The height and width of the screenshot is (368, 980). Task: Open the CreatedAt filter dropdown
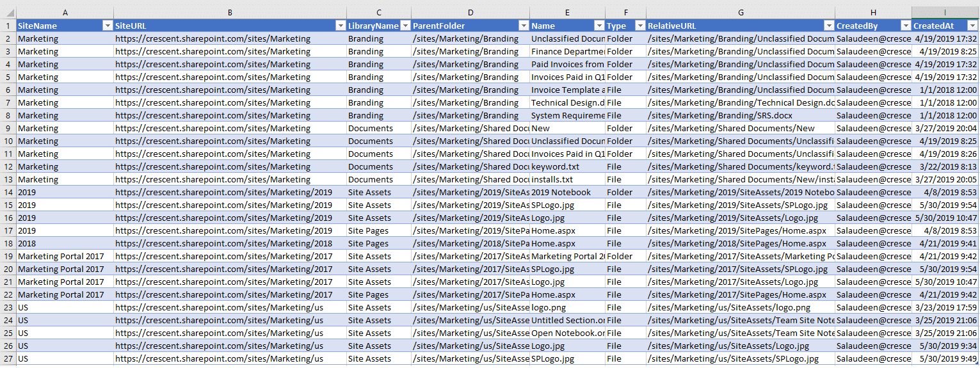(x=972, y=26)
